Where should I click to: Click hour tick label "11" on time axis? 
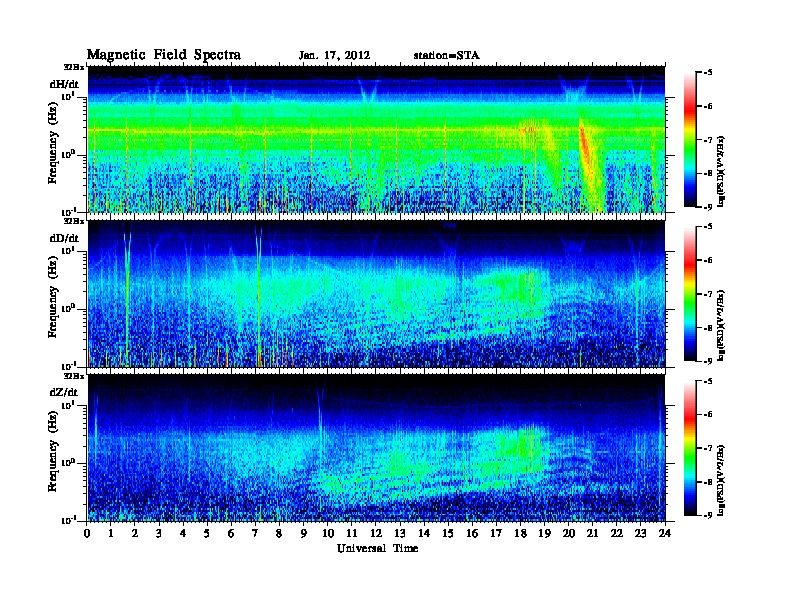pos(352,533)
